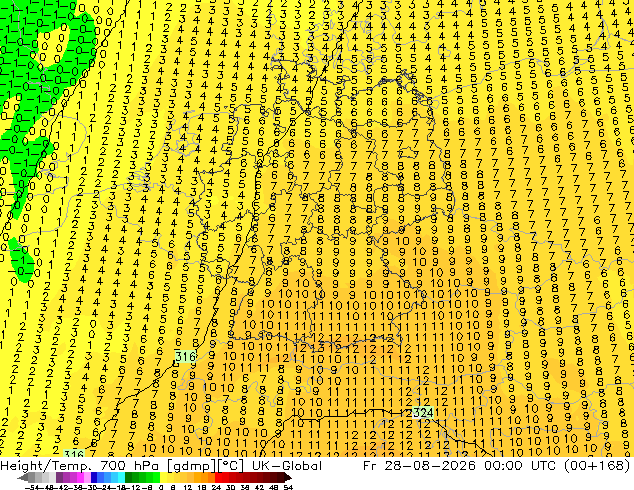
Task: Click the legend tick label 24
Action: click(x=216, y=487)
